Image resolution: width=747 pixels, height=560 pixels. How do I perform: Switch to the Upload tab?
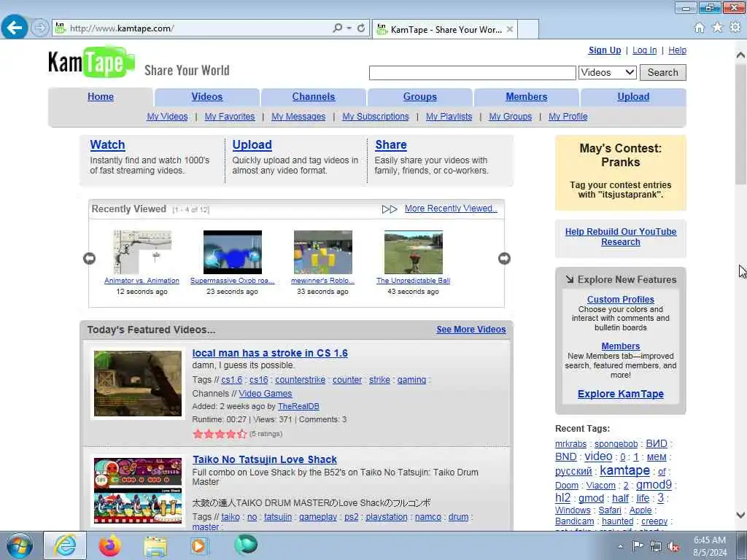point(633,97)
